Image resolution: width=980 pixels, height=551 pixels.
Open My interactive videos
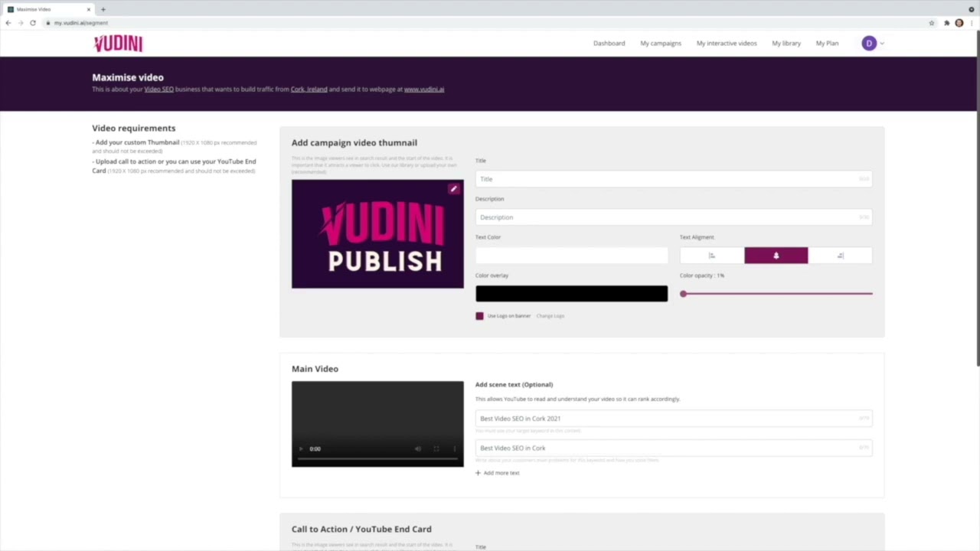pyautogui.click(x=726, y=44)
